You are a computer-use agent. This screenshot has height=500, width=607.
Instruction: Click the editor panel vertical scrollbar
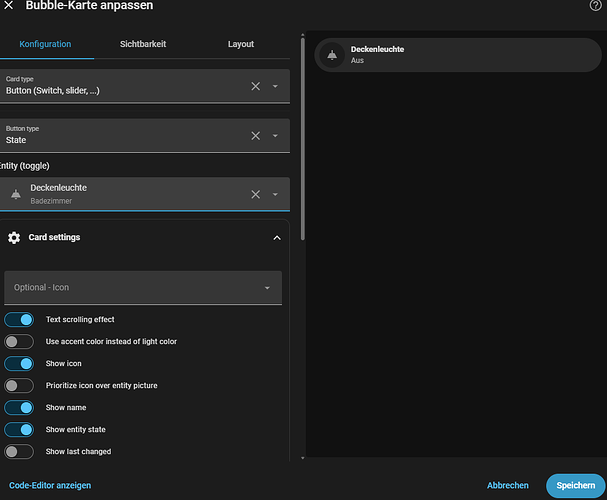click(x=303, y=138)
